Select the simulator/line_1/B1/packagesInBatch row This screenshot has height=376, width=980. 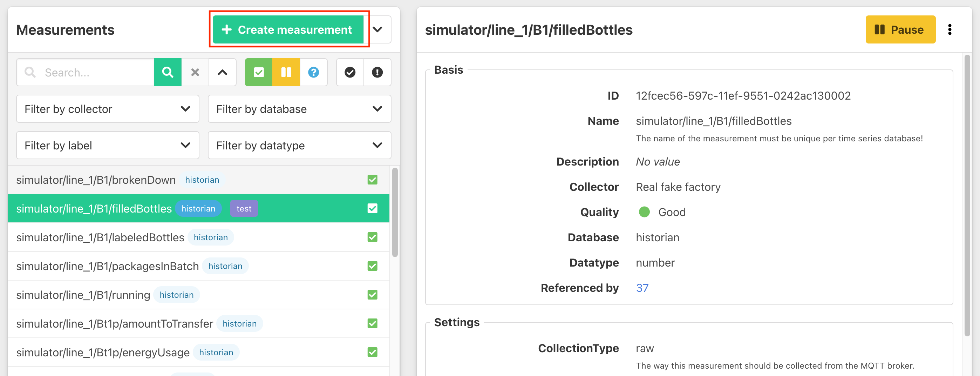[198, 266]
